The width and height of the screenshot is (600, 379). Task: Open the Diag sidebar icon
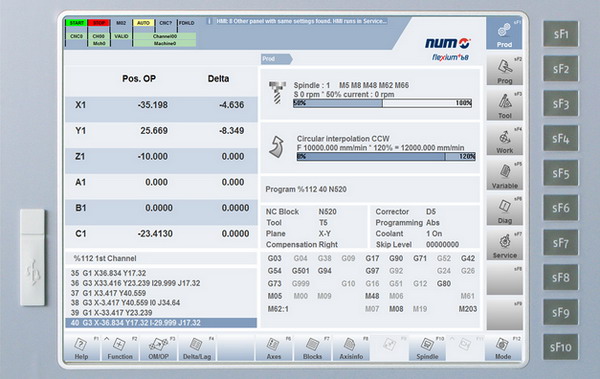pyautogui.click(x=504, y=210)
